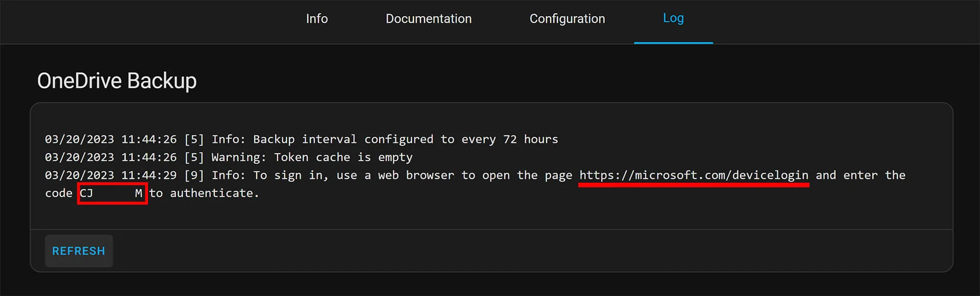This screenshot has height=296, width=980.
Task: Click the word 'code' before the device code
Action: (x=59, y=193)
